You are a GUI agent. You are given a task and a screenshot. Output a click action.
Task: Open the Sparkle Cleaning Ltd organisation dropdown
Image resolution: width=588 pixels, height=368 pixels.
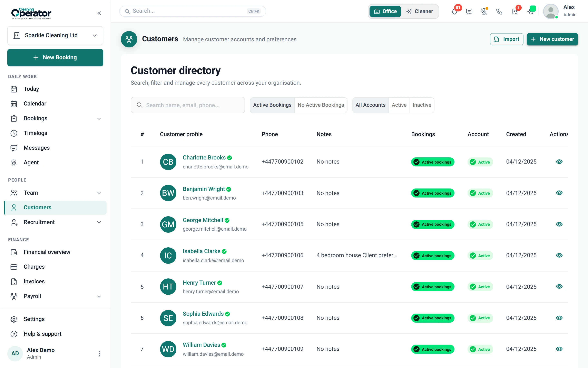[x=55, y=36]
